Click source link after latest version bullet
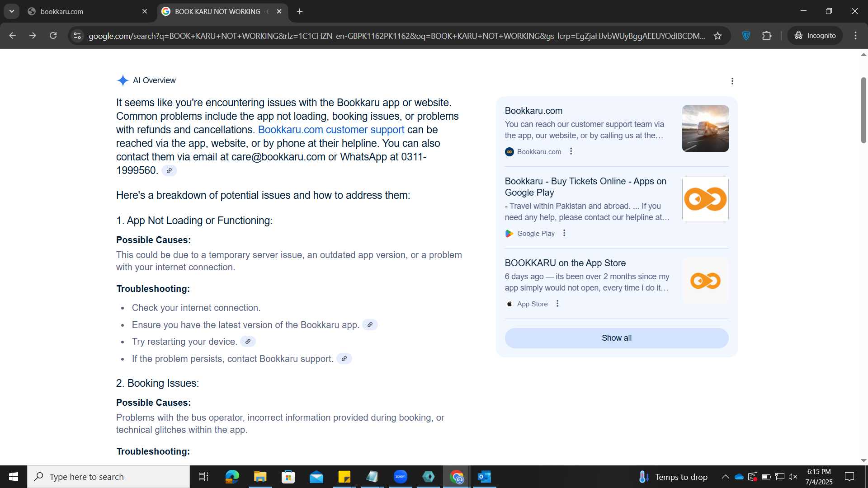The width and height of the screenshot is (868, 488). [370, 325]
